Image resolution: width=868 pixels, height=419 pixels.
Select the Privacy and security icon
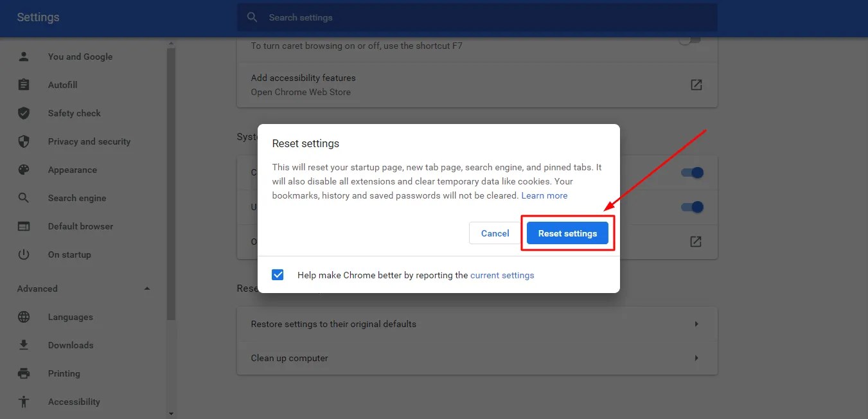click(24, 141)
